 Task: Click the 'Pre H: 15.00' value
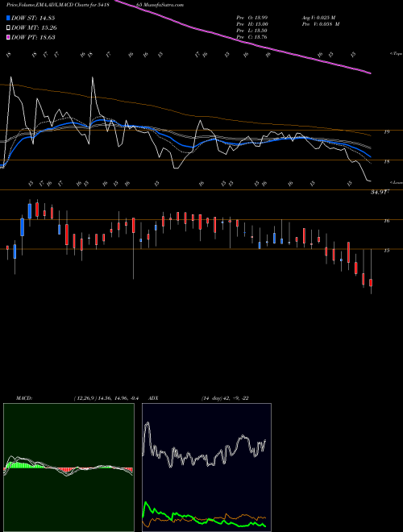(x=252, y=24)
